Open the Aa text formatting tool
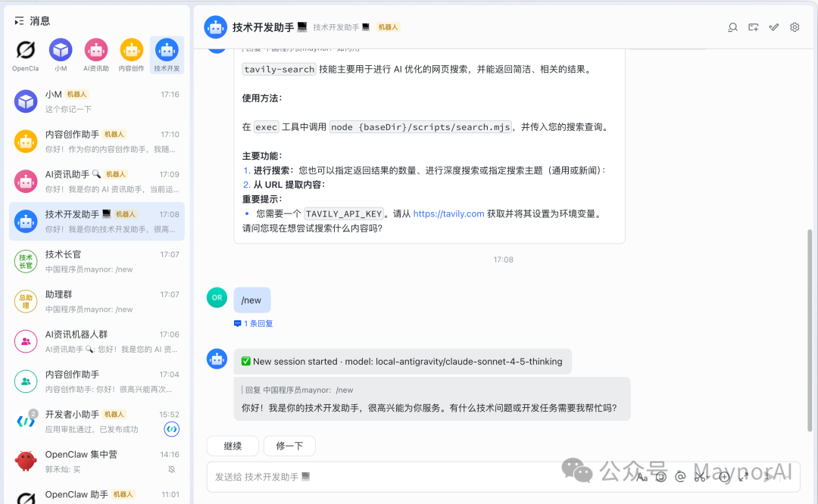Viewport: 818px width, 504px height. click(x=642, y=477)
